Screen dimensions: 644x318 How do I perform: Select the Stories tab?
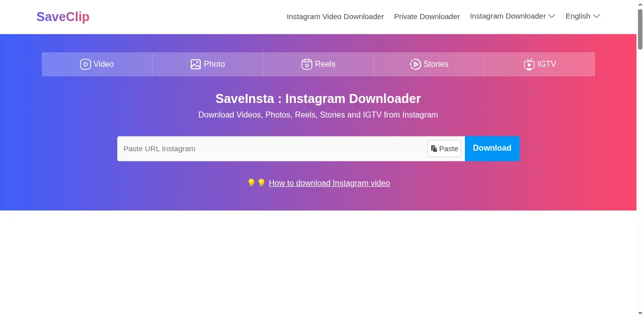tap(429, 64)
